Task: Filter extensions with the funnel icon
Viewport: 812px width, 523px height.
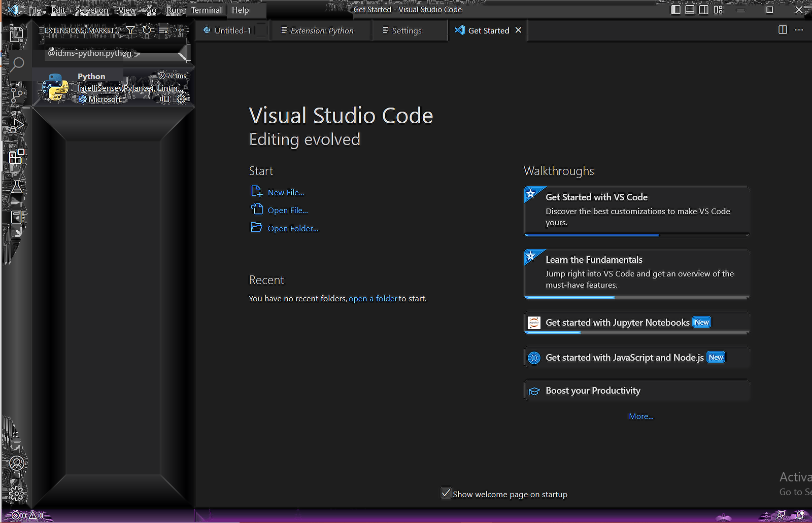Action: [x=130, y=30]
